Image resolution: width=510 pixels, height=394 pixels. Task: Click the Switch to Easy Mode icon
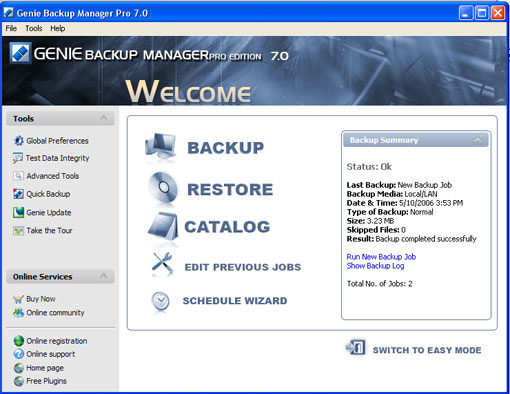pos(356,347)
